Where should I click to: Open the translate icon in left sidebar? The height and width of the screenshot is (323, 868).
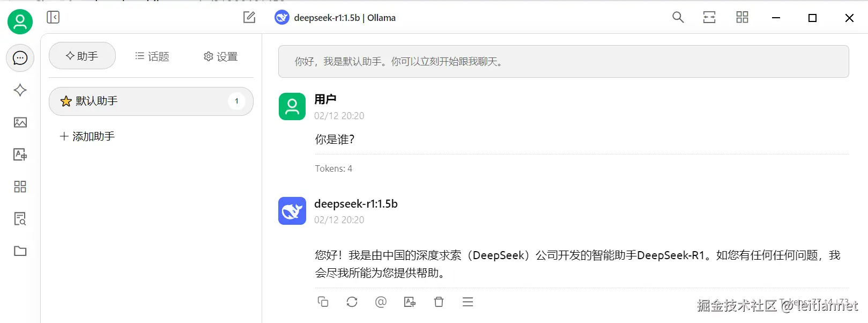(20, 155)
